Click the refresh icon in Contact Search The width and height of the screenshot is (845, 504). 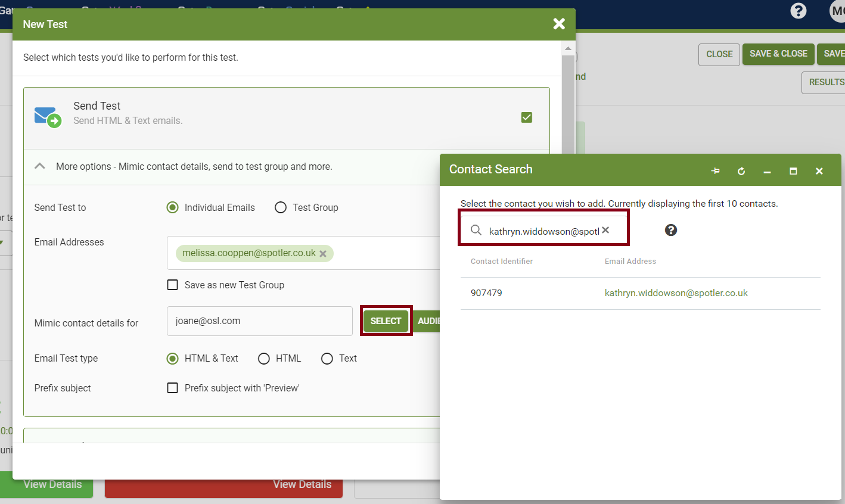click(x=741, y=171)
